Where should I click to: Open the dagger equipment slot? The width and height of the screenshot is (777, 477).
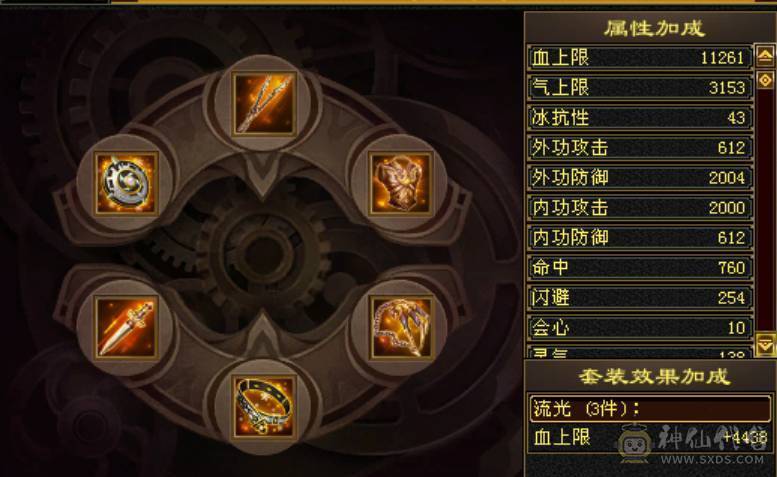[x=126, y=327]
